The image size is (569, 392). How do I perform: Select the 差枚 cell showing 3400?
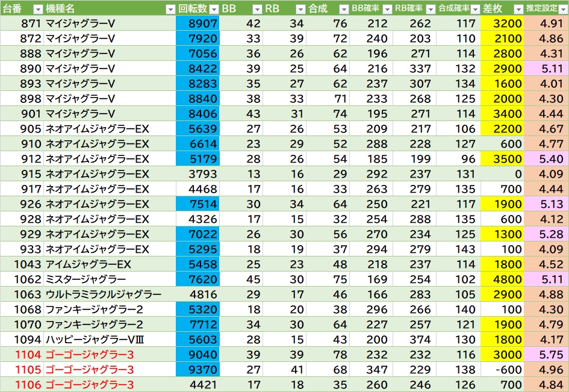[502, 114]
